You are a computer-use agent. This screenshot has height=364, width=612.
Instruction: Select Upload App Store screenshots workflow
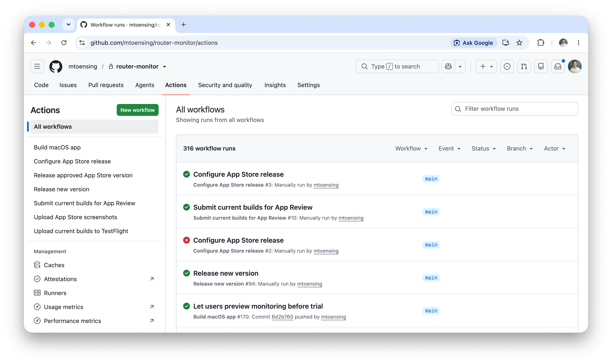point(75,217)
